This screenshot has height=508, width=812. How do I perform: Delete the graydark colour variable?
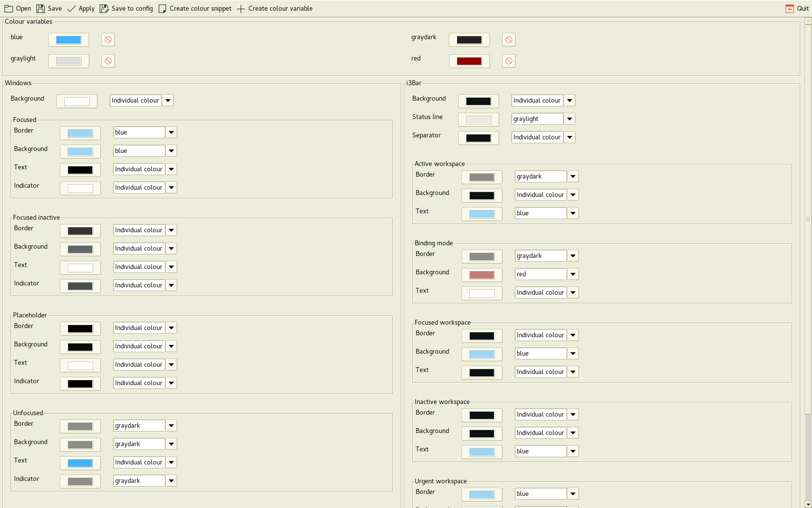pos(509,40)
